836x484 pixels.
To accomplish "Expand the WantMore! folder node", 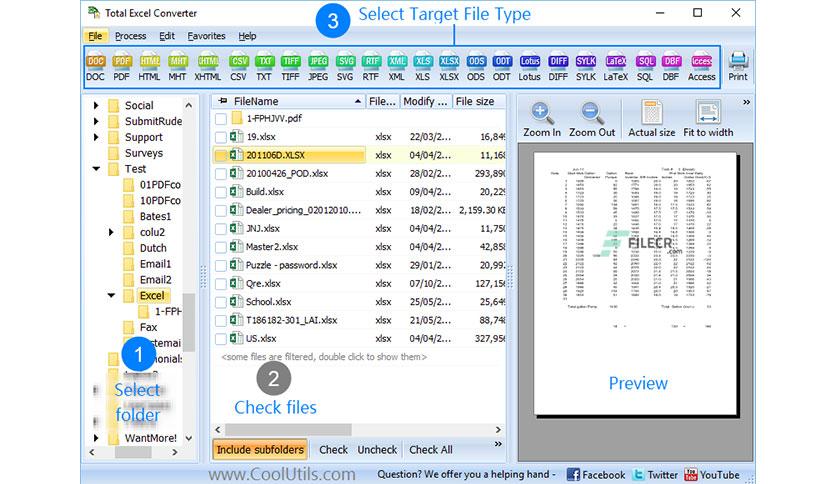I will [96, 438].
